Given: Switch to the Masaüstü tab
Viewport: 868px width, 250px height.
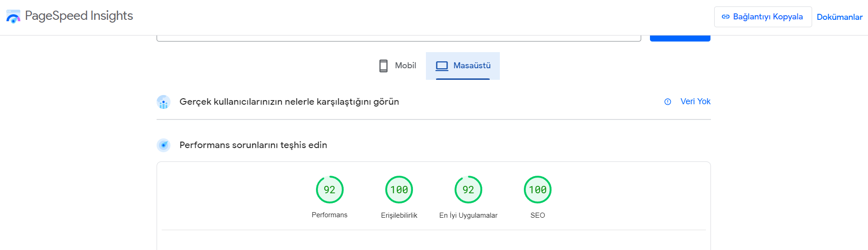Looking at the screenshot, I should 463,66.
